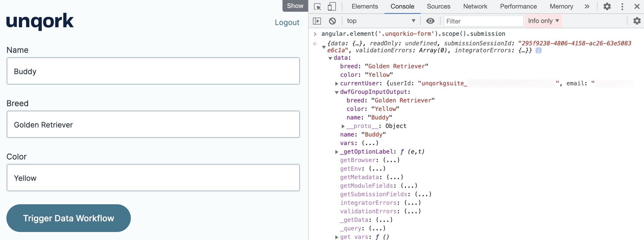Expand the __proto__ Object node
Image resolution: width=644 pixels, height=240 pixels.
click(343, 126)
